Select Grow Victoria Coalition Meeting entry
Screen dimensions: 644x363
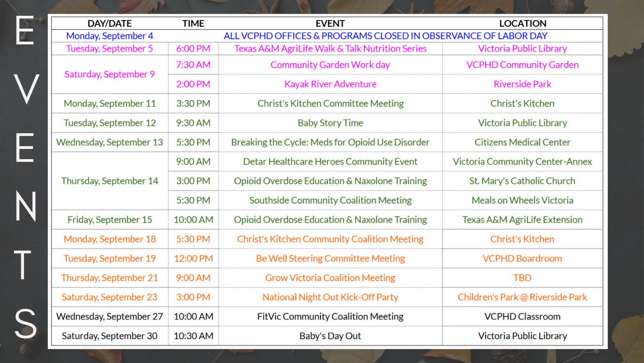click(x=330, y=278)
